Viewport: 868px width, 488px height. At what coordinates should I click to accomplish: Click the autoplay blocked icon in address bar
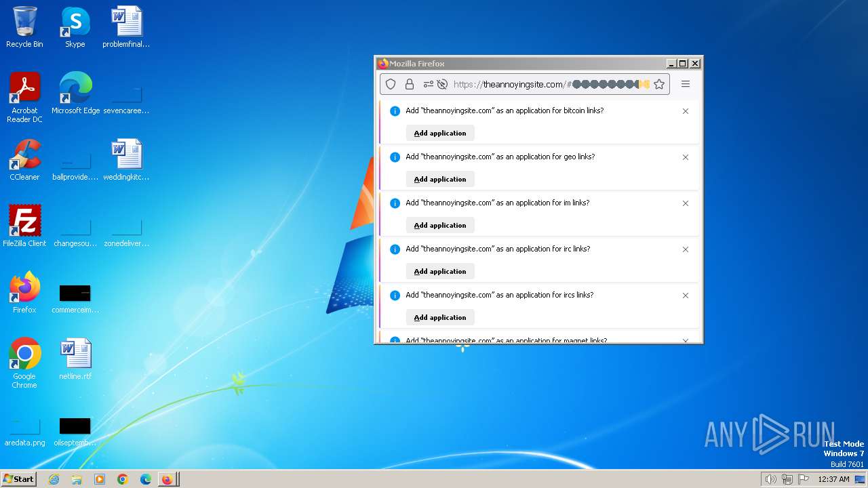pyautogui.click(x=442, y=84)
